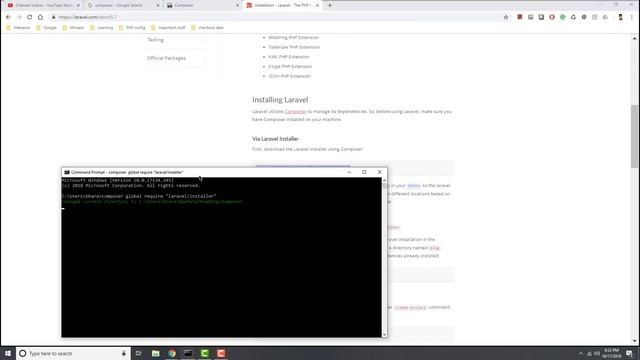This screenshot has width=640, height=360.
Task: Click the Type here to search box
Action: click(x=73, y=353)
